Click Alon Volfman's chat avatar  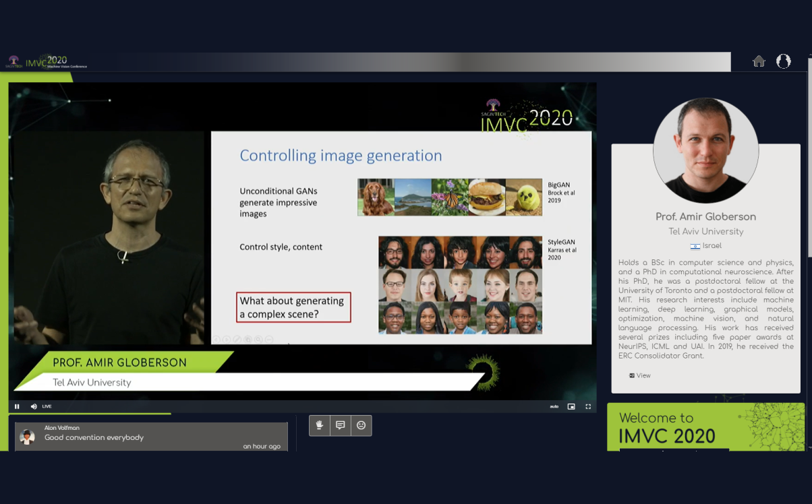(x=27, y=437)
